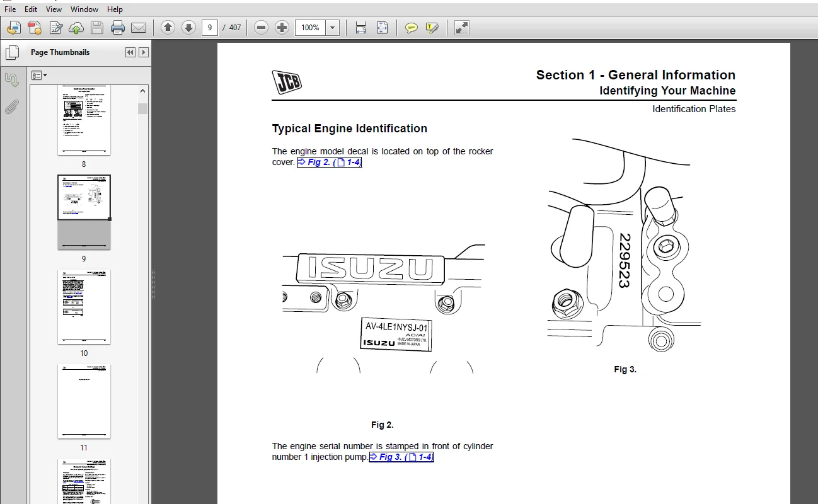818x504 pixels.
Task: Click the page number field showing 9
Action: pos(210,28)
